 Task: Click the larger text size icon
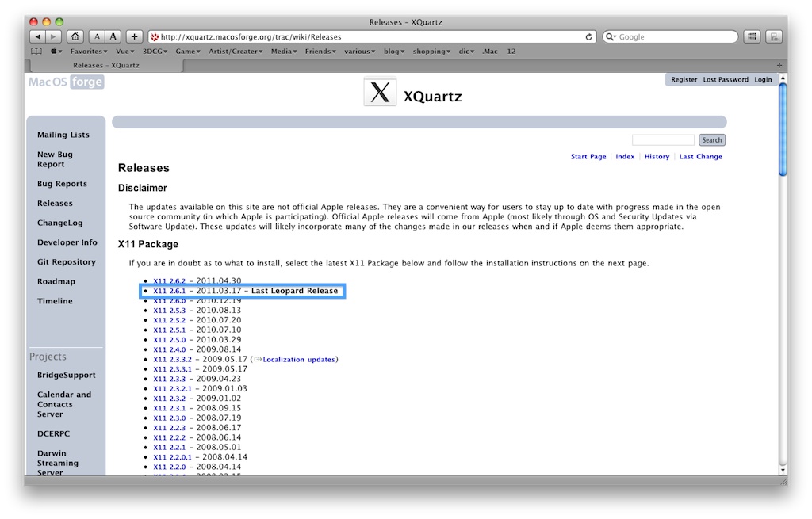pyautogui.click(x=113, y=36)
